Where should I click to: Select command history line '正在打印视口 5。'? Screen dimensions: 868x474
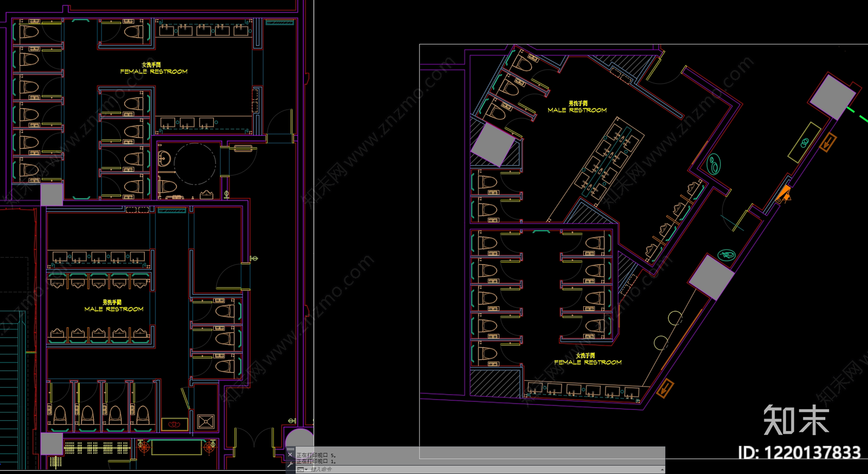tap(316, 455)
